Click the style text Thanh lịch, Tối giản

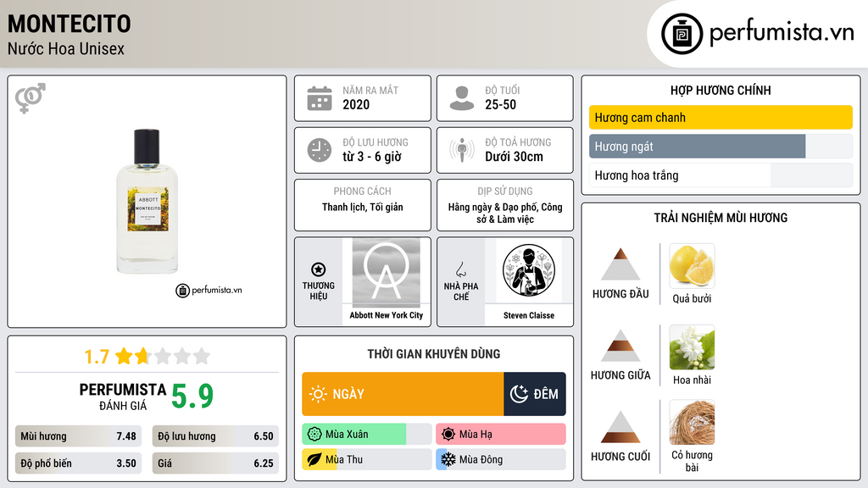coord(363,207)
